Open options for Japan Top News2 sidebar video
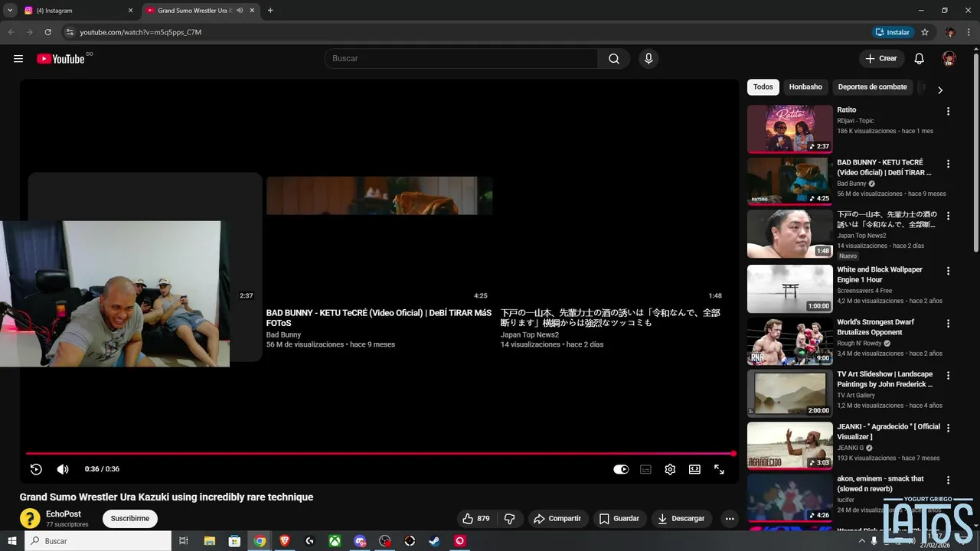This screenshot has width=980, height=551. (x=948, y=217)
